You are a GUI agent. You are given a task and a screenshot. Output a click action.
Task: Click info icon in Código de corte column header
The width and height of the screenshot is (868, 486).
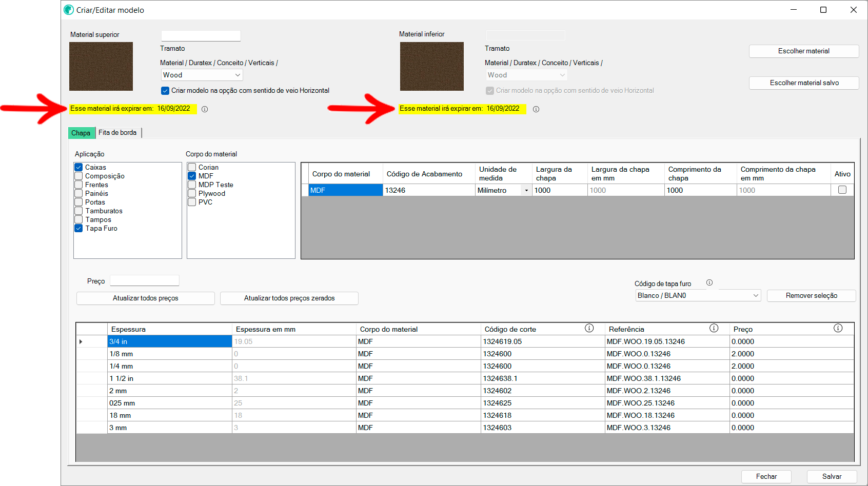589,328
